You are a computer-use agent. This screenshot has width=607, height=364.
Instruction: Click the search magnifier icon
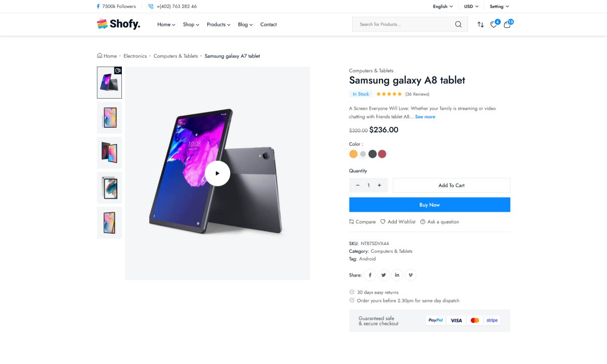point(458,24)
